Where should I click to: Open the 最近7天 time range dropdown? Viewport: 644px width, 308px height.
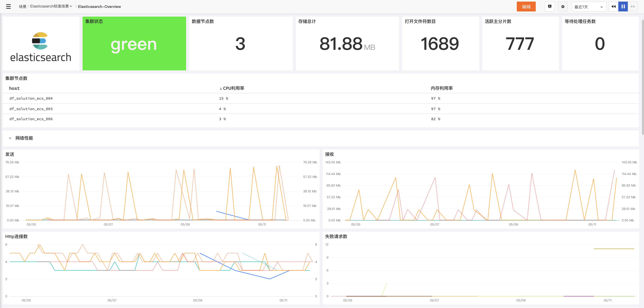pos(588,7)
